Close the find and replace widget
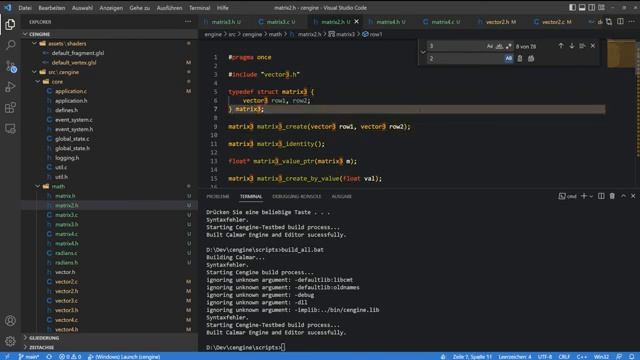This screenshot has width=640, height=360. point(593,46)
